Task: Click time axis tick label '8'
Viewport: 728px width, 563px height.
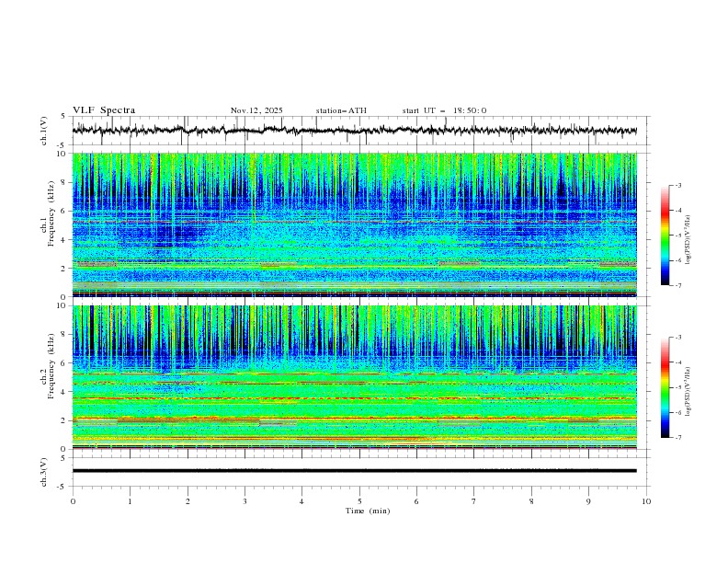Action: coord(531,501)
